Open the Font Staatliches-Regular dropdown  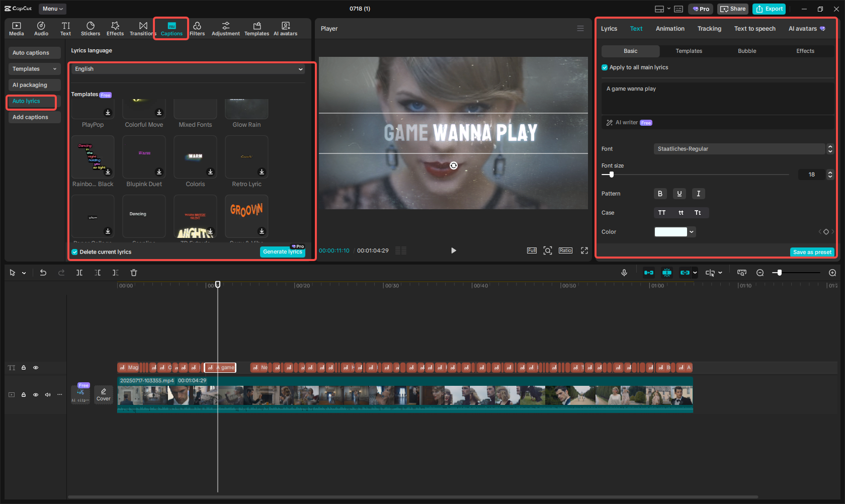click(739, 149)
